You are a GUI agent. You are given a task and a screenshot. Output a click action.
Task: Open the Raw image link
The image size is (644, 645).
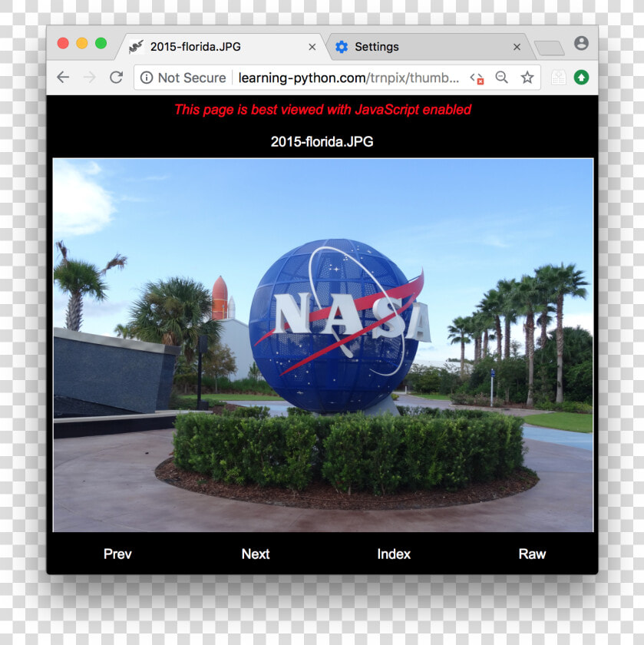pos(532,554)
